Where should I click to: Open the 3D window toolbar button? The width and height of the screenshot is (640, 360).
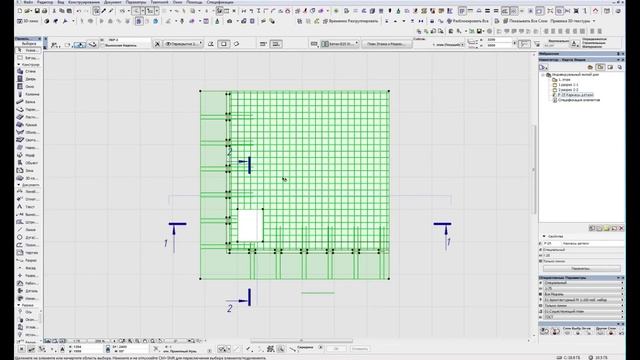pyautogui.click(x=28, y=21)
